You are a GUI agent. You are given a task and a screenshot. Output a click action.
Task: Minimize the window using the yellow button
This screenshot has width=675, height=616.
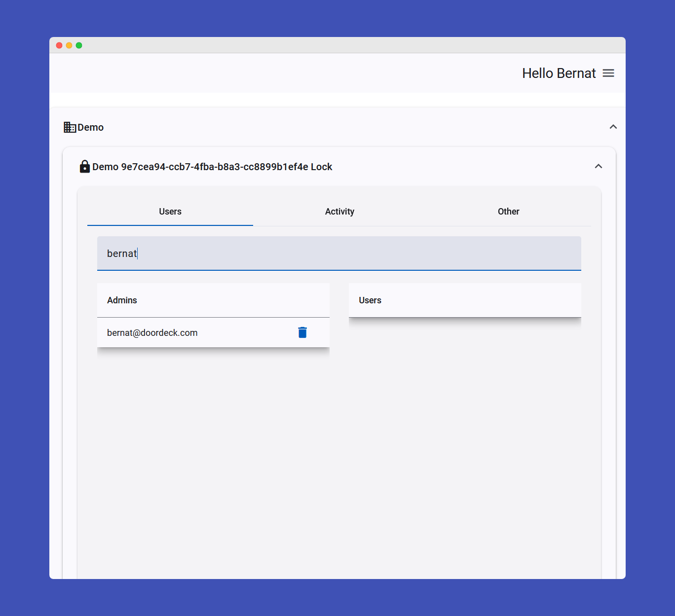pyautogui.click(x=69, y=45)
